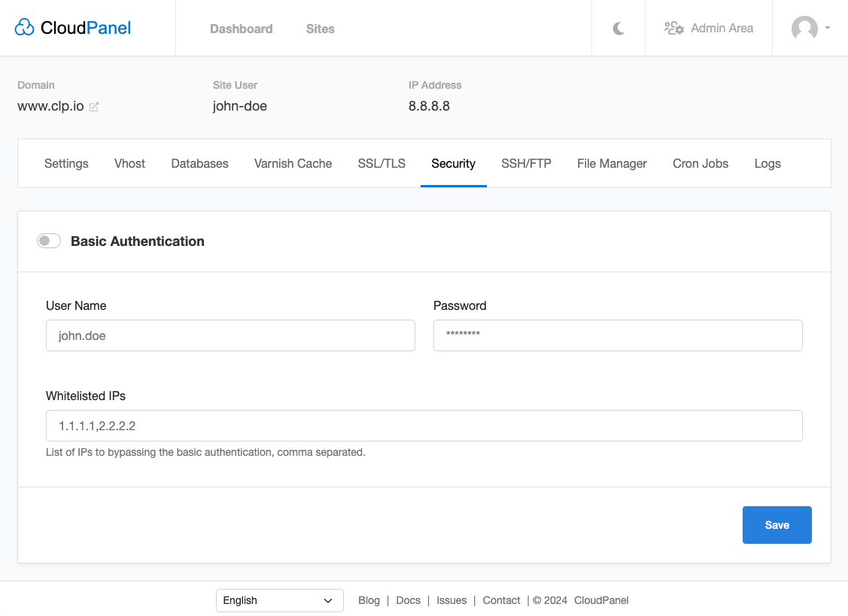
Task: Switch to dark mode using moon icon
Action: (x=618, y=28)
